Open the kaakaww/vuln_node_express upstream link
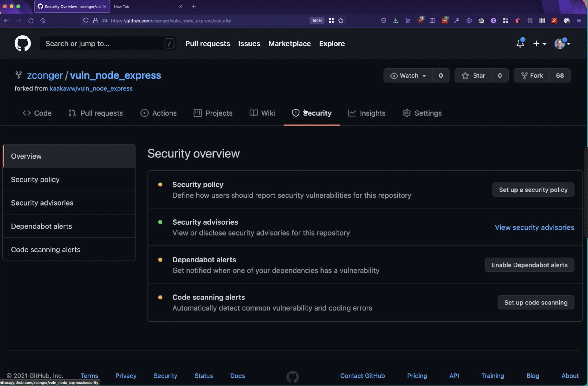The width and height of the screenshot is (588, 386). [x=91, y=88]
